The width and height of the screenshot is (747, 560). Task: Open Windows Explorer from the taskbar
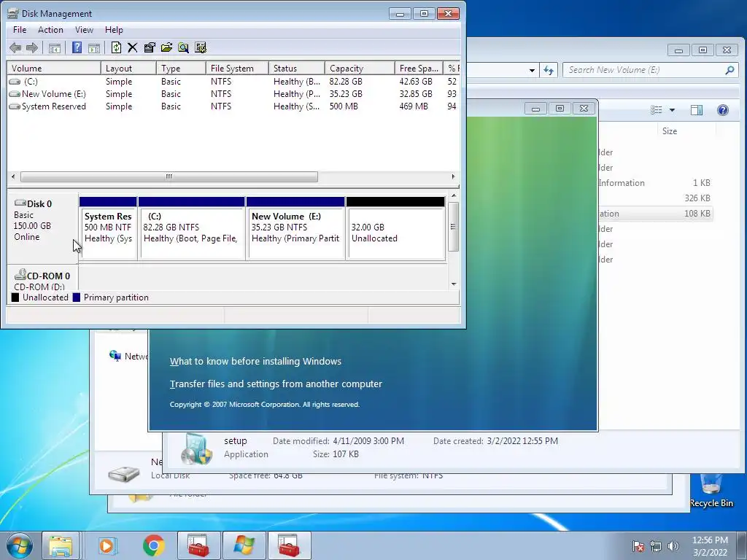[61, 545]
